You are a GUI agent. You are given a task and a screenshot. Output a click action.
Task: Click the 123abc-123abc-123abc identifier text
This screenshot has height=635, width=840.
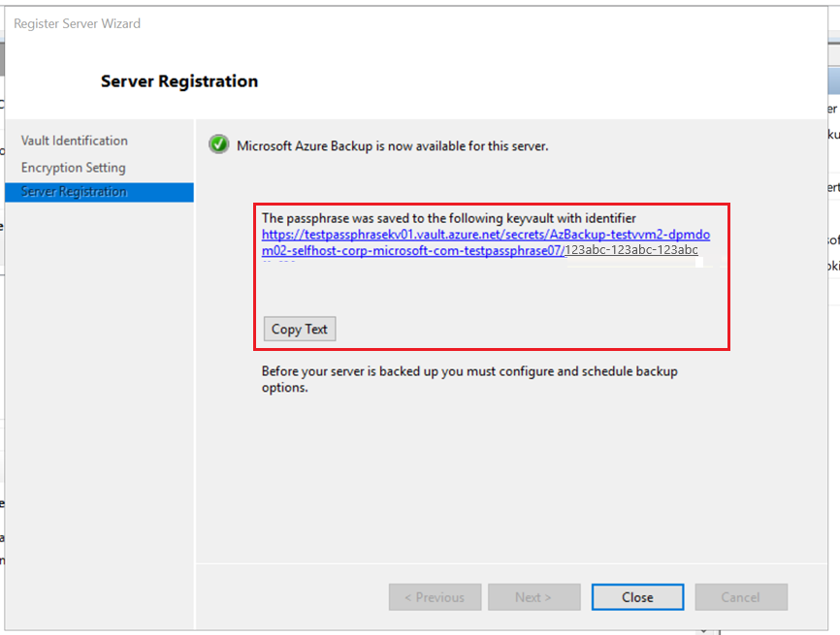click(631, 250)
